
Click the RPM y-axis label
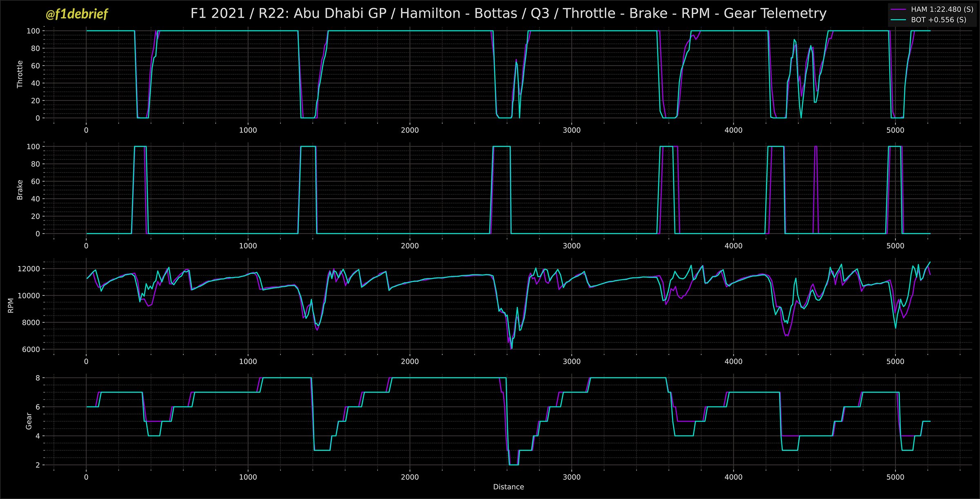pyautogui.click(x=11, y=305)
